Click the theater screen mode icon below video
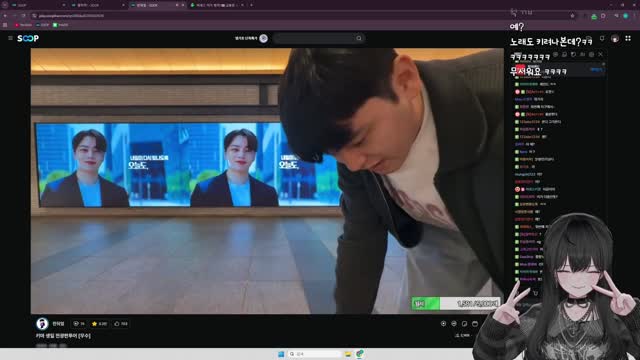 pos(475,324)
